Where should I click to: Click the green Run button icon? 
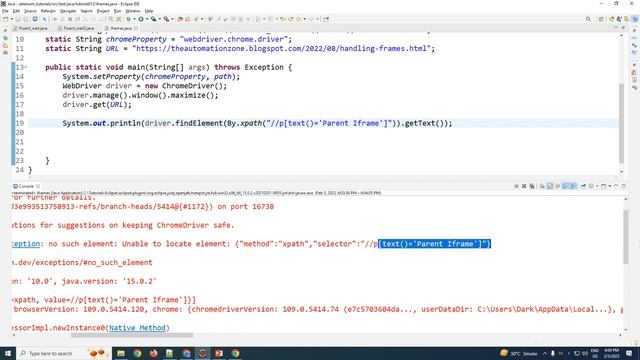click(141, 19)
